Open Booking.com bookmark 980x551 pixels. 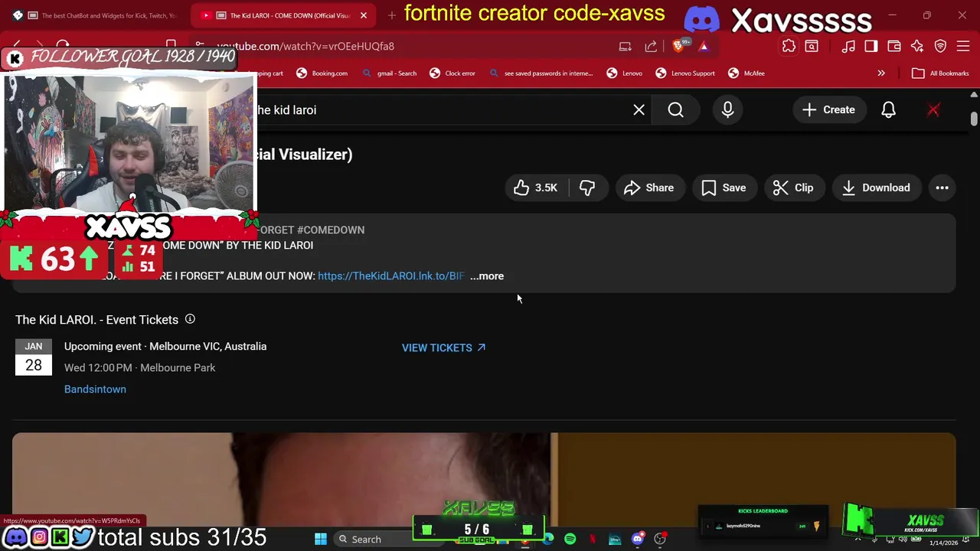coord(322,73)
